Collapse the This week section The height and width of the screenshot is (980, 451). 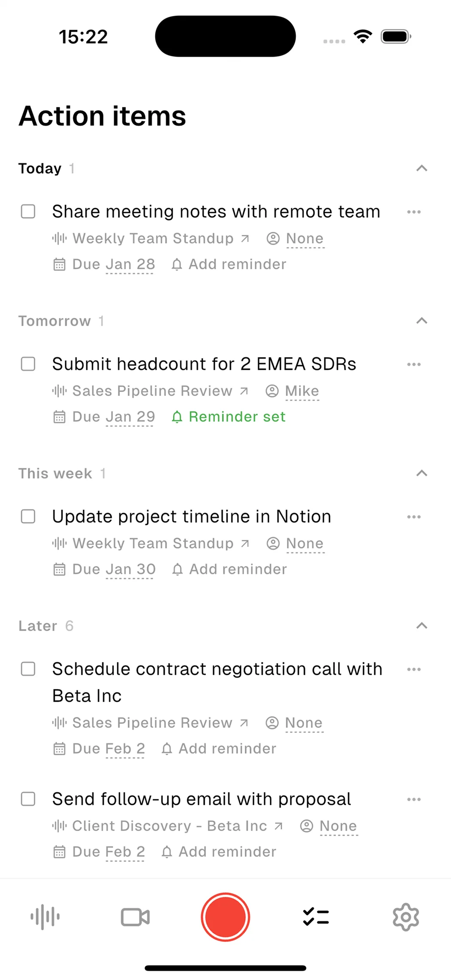click(x=422, y=473)
